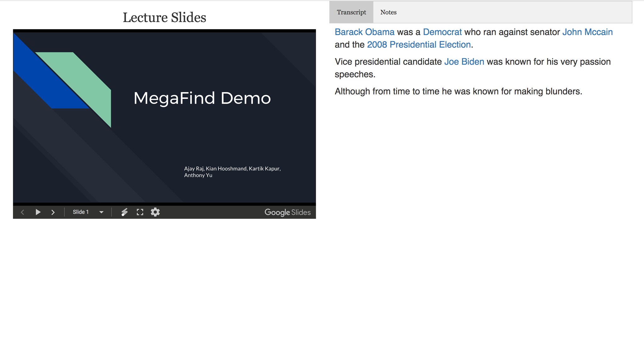Open the 2008 Presidential Election link
644x345 pixels.
pos(419,45)
